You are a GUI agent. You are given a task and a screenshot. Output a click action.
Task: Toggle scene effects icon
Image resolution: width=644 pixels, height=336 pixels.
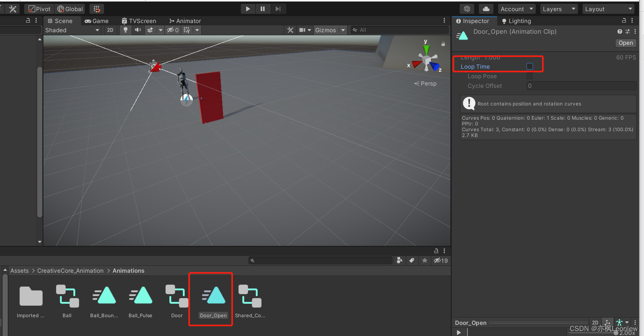tap(150, 30)
